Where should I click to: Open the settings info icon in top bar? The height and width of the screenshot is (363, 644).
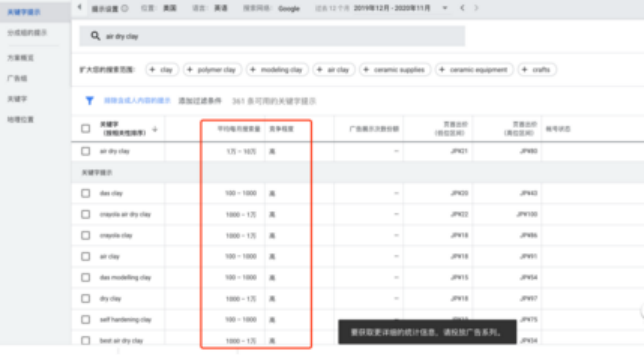point(125,8)
